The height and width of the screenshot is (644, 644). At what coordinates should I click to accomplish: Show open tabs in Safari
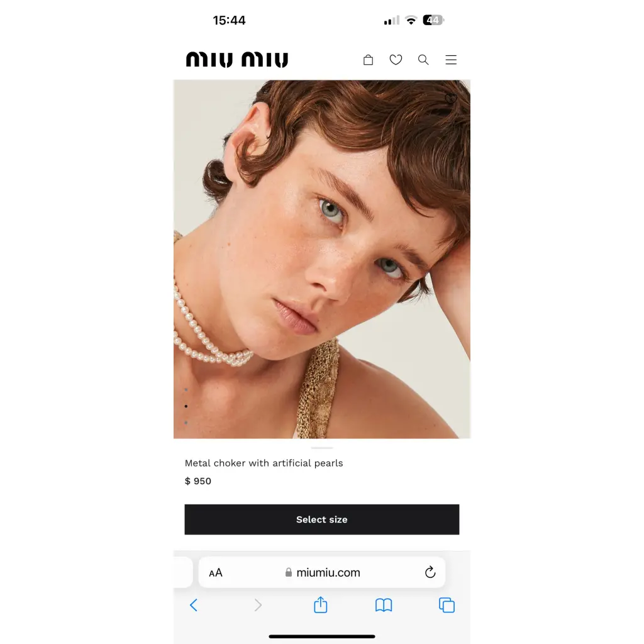click(447, 605)
